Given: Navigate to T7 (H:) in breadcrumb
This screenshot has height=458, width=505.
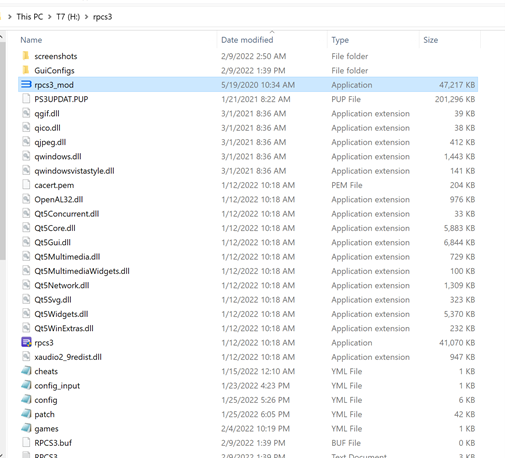Looking at the screenshot, I should click(68, 17).
